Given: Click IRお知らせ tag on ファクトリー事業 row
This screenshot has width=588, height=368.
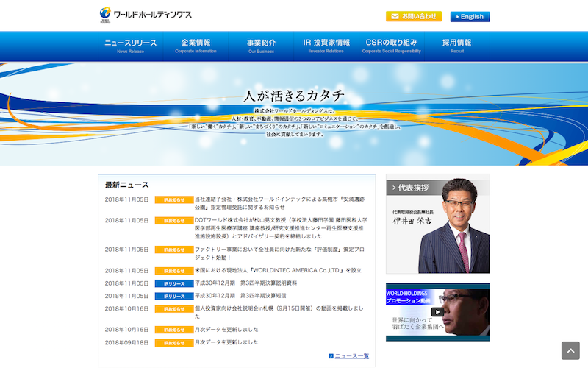Looking at the screenshot, I should pyautogui.click(x=174, y=250).
